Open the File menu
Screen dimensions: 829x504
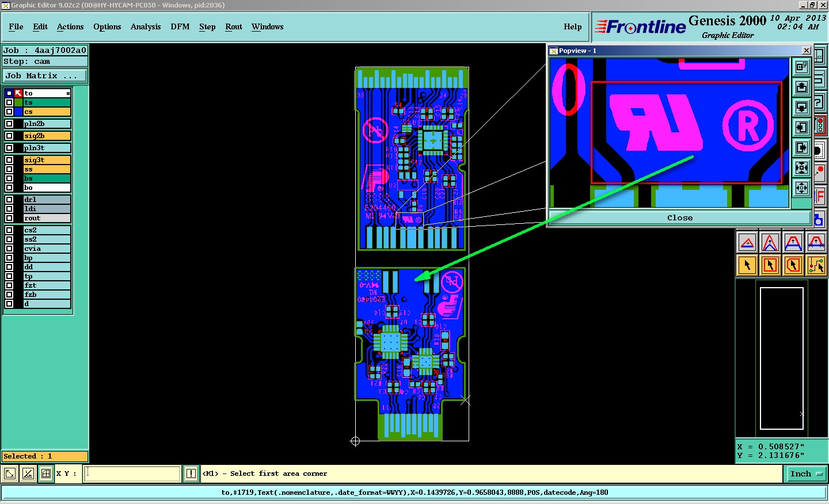coord(16,27)
